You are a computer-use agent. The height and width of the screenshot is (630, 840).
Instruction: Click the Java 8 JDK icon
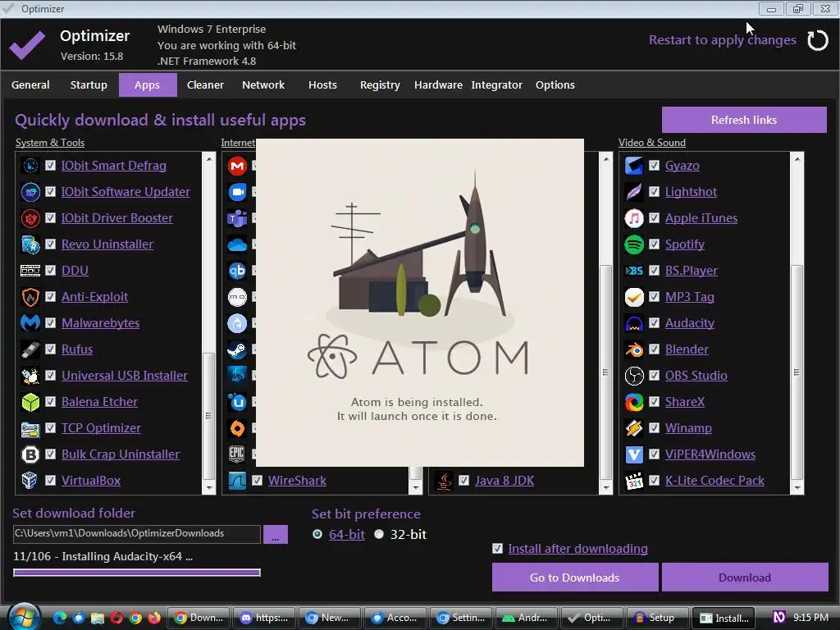pyautogui.click(x=444, y=481)
